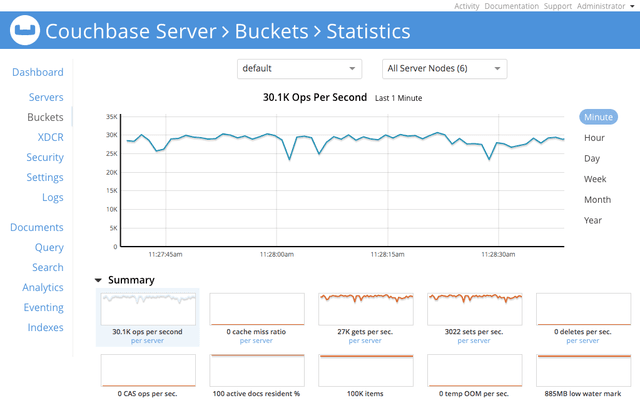
Task: Select the Hour time range
Action: [x=594, y=138]
